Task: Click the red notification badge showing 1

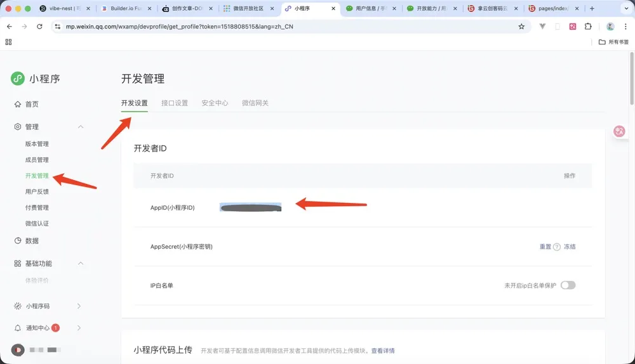Action: (x=55, y=328)
